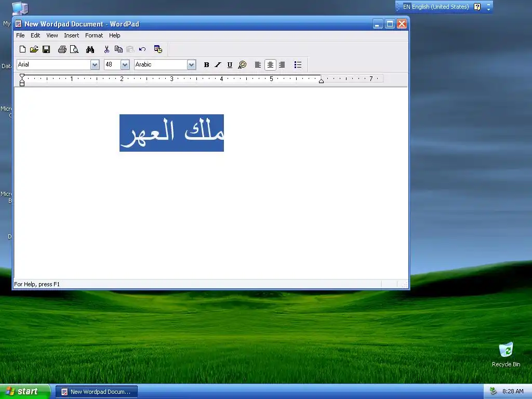Print the document using the printer icon
The image size is (532, 399).
pyautogui.click(x=62, y=49)
